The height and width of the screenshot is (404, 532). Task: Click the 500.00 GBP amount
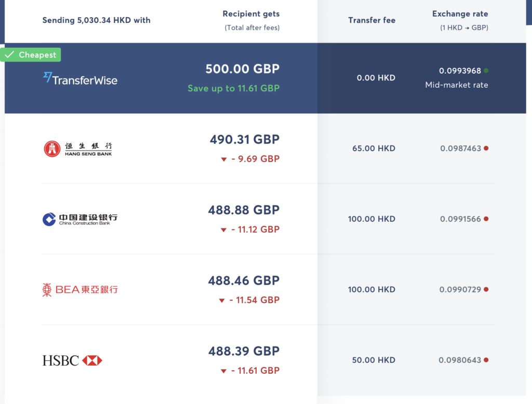pyautogui.click(x=243, y=69)
